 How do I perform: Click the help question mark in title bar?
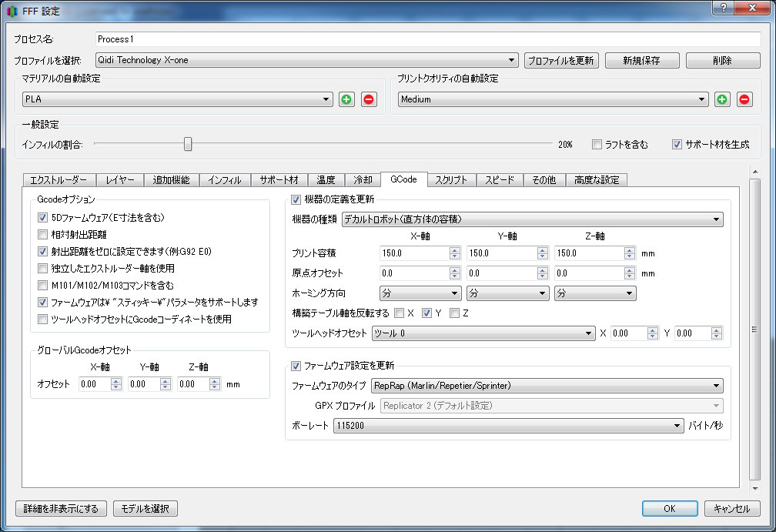722,8
